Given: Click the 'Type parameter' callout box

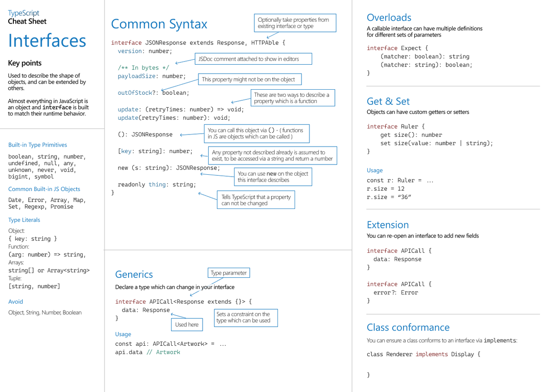Looking at the screenshot, I should [x=229, y=273].
